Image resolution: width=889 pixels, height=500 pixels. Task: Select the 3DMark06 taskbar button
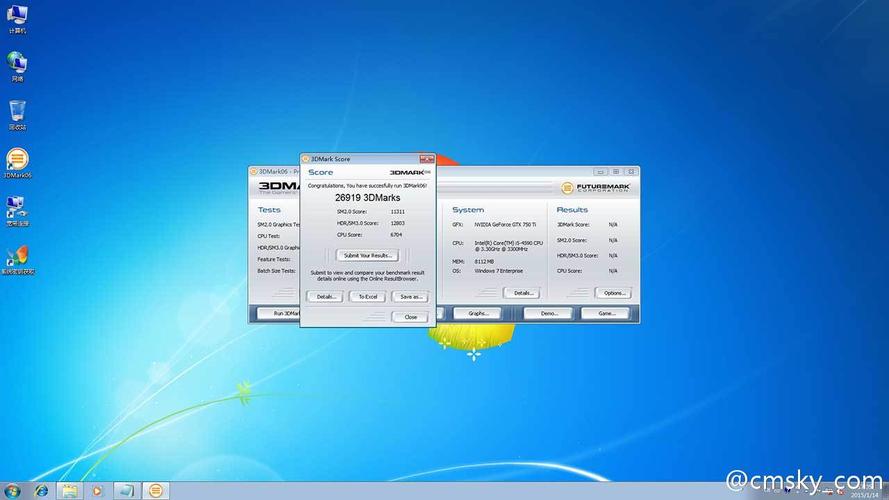155,491
